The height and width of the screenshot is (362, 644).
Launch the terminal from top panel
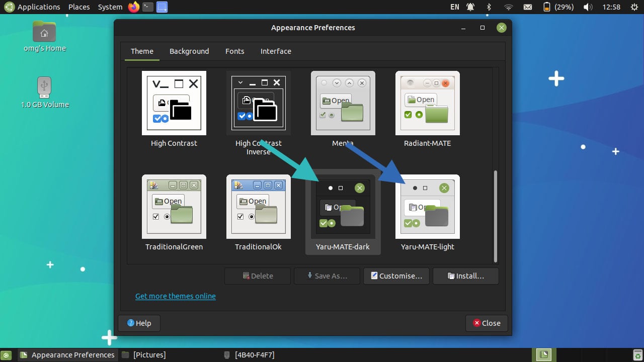click(x=147, y=7)
